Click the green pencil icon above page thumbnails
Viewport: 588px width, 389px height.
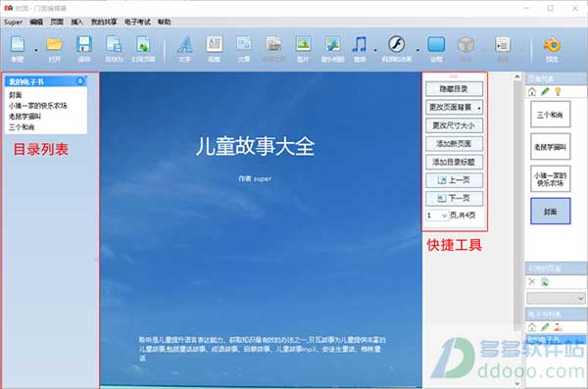click(545, 91)
